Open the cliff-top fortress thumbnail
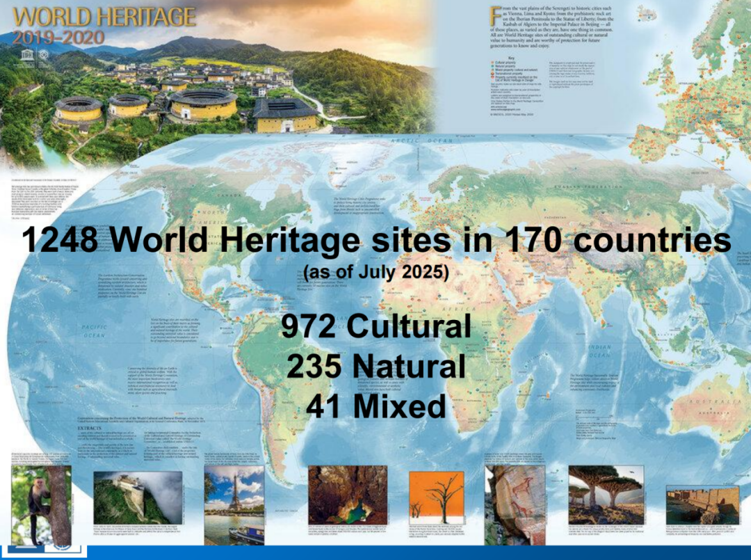 pyautogui.click(x=138, y=497)
